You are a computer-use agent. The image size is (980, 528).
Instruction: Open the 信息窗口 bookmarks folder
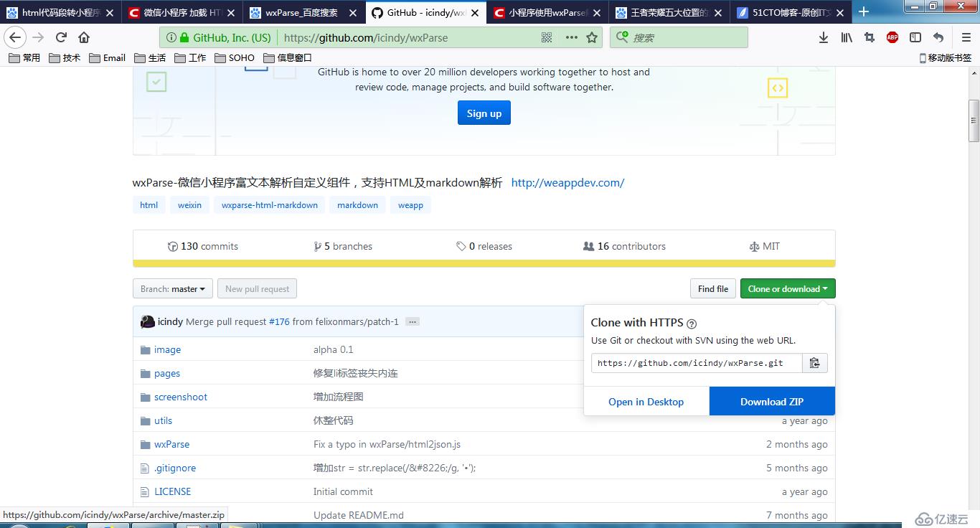[288, 58]
